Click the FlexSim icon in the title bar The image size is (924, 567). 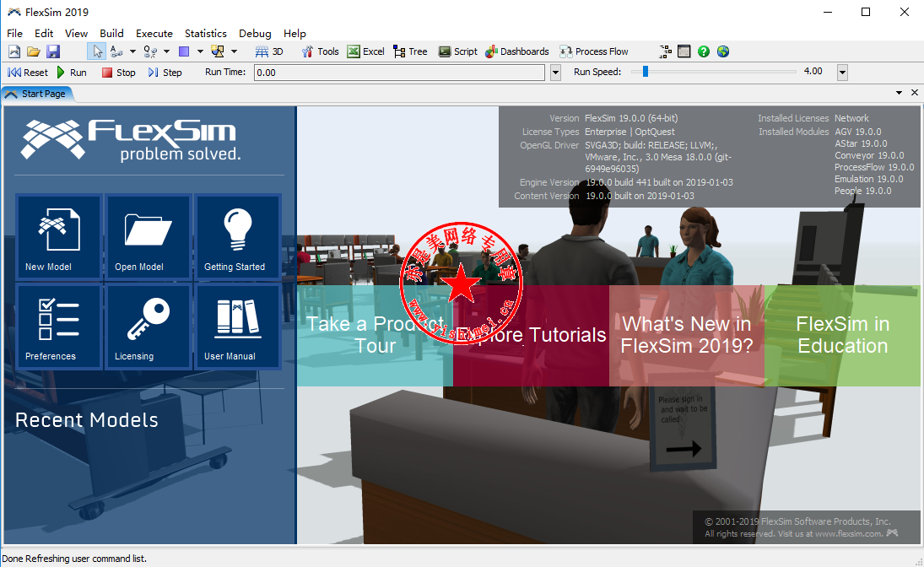point(14,13)
